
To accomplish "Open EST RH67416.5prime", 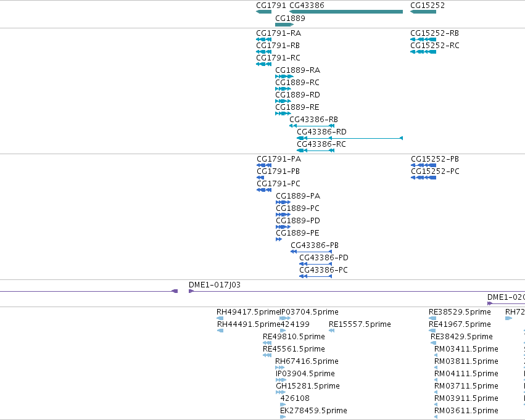I will (307, 362).
